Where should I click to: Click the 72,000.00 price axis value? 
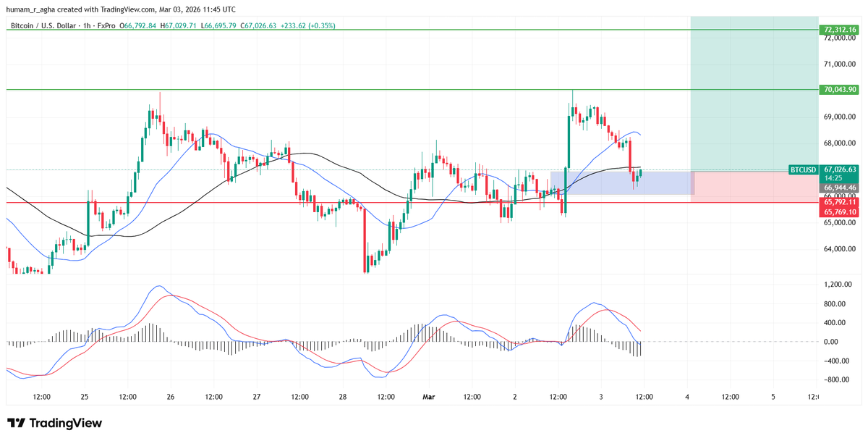point(839,38)
